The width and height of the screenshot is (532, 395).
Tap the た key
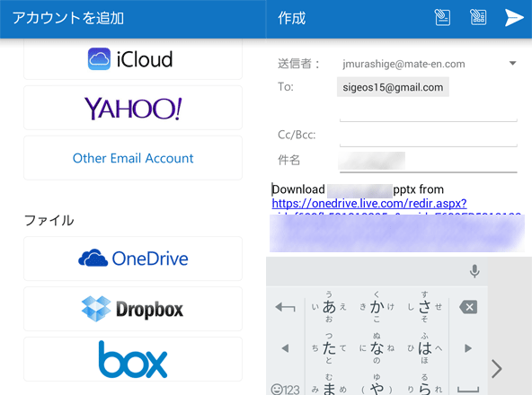pos(329,348)
